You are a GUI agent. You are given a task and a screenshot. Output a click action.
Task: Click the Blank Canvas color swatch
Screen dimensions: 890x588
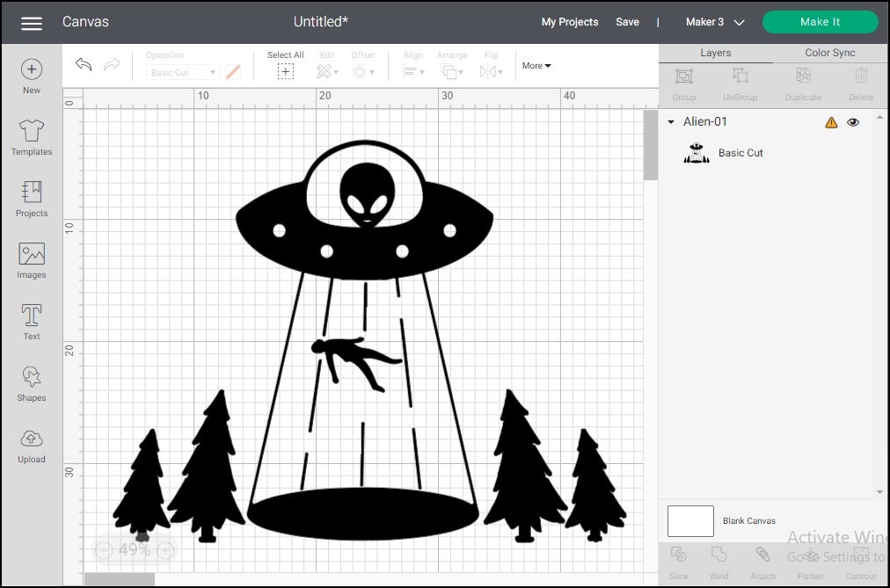(689, 521)
